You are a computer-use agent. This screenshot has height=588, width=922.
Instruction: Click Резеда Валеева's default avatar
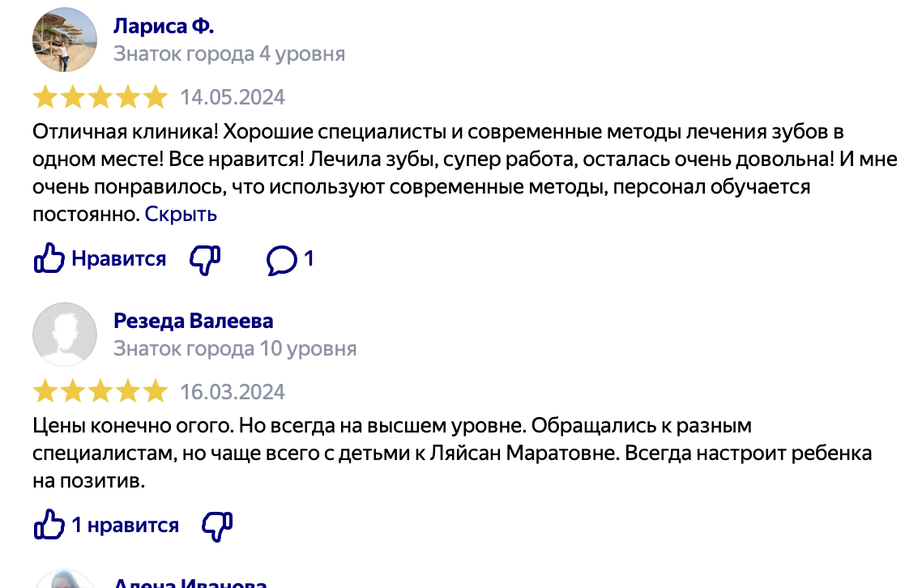[x=65, y=334]
